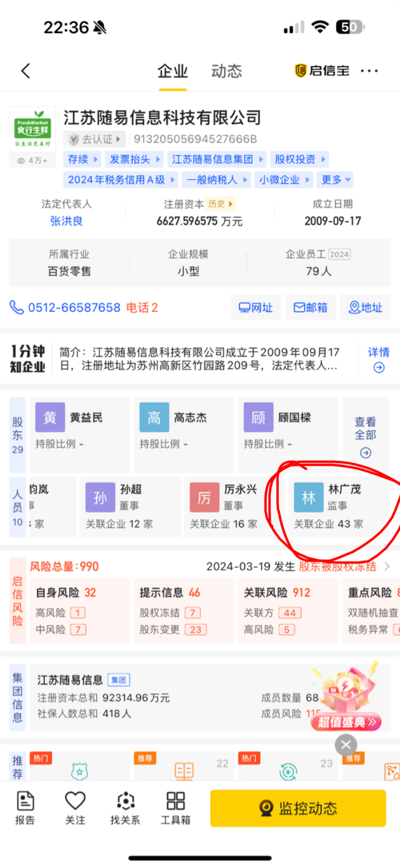The image size is (400, 868).
Task: Expand the 存续 status tag
Action: point(83,159)
